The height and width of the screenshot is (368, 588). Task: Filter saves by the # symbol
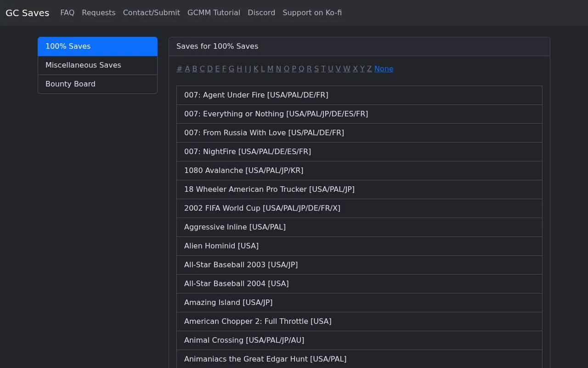coord(179,69)
